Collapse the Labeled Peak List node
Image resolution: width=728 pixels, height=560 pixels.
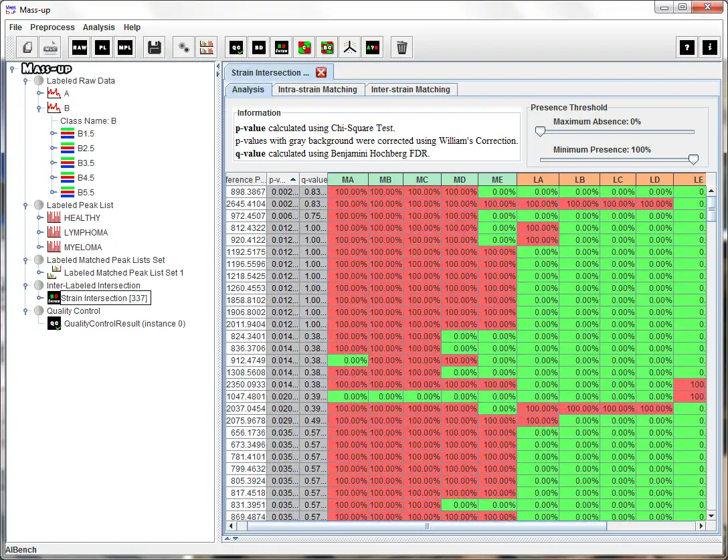[25, 205]
